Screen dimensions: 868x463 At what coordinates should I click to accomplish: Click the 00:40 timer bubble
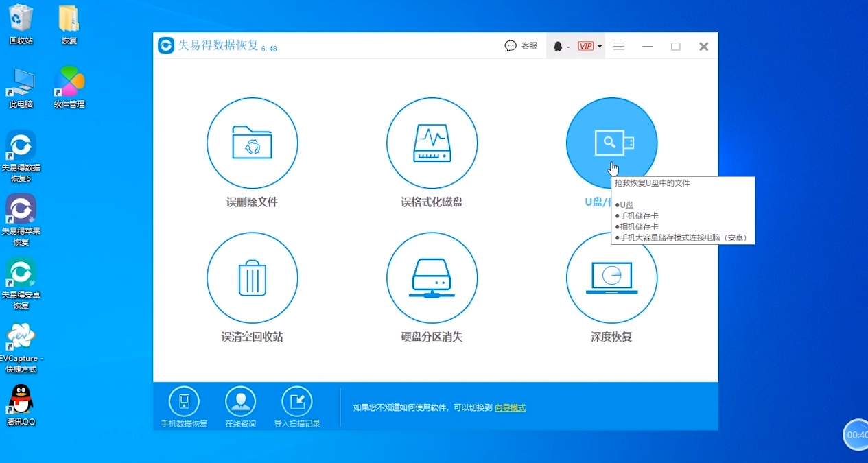pos(856,434)
